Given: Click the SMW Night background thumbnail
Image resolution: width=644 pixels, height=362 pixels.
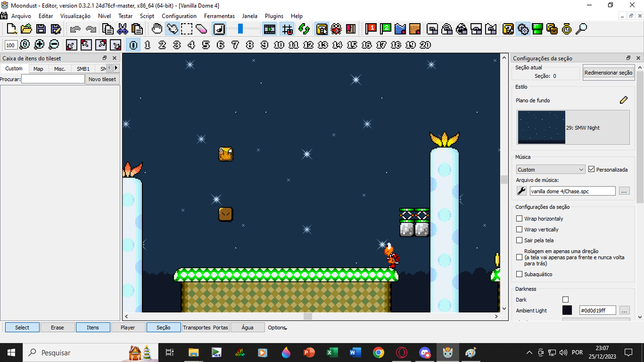Looking at the screenshot, I should click(541, 127).
